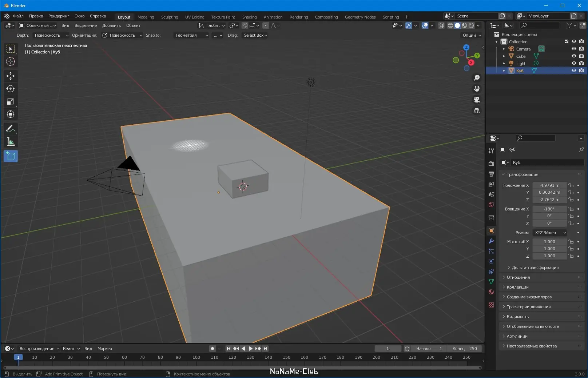Expand the Видимость panel

(517, 317)
